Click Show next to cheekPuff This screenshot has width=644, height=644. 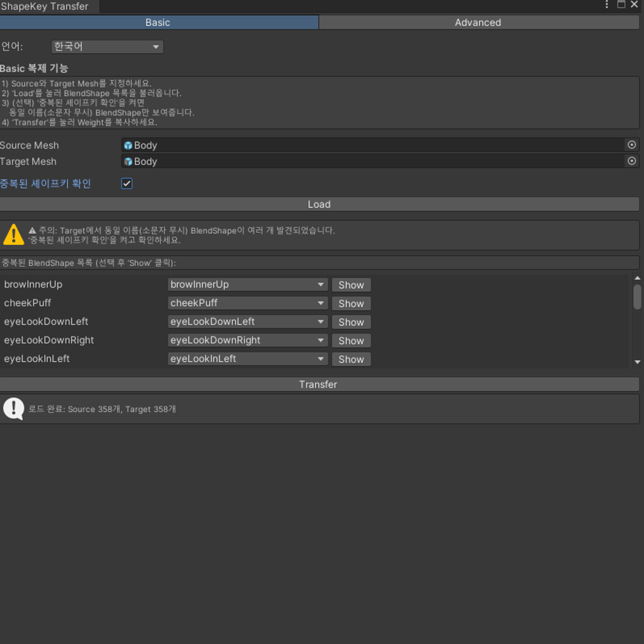[351, 303]
